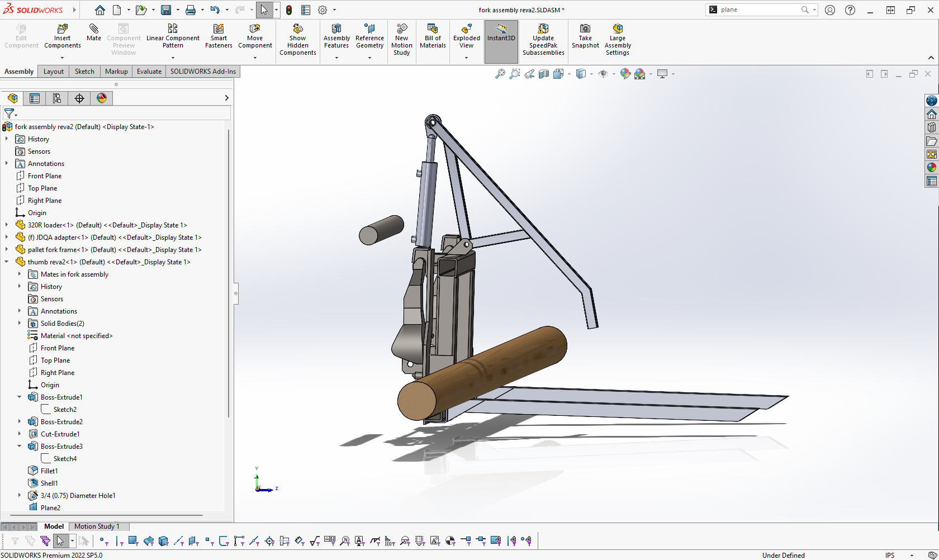
Task: Toggle the rebuild traffic light icon
Action: (289, 10)
